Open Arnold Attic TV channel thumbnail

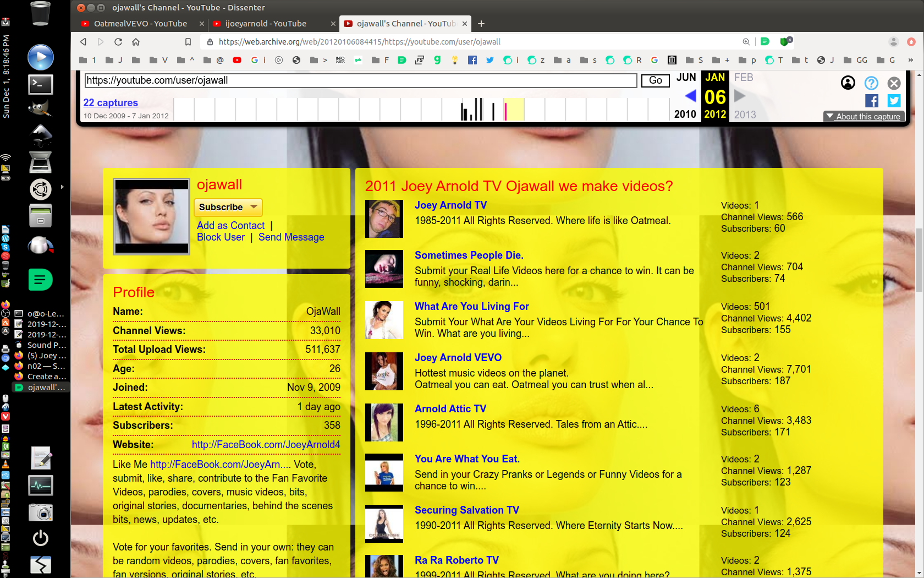tap(384, 422)
